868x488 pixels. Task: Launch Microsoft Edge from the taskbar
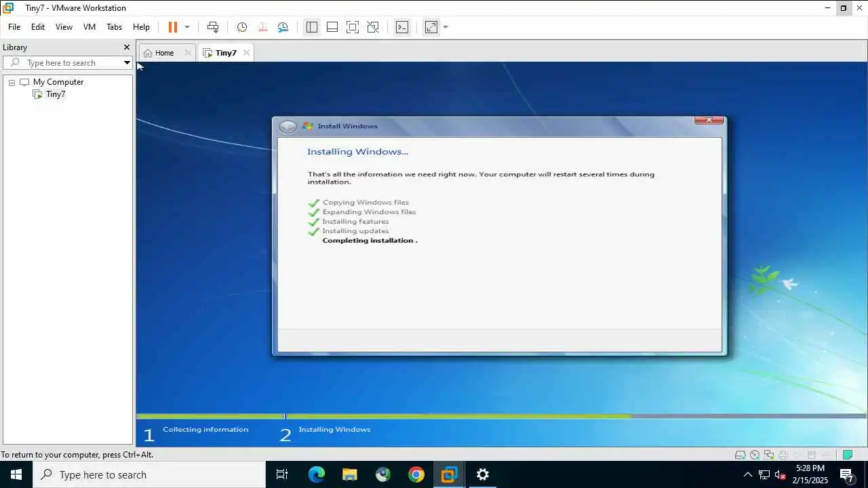tap(317, 474)
